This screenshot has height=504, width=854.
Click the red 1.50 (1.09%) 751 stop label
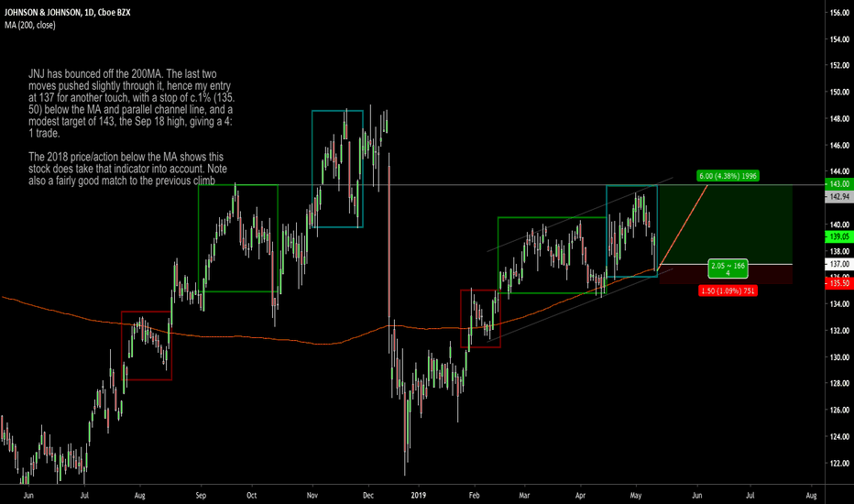click(x=728, y=291)
